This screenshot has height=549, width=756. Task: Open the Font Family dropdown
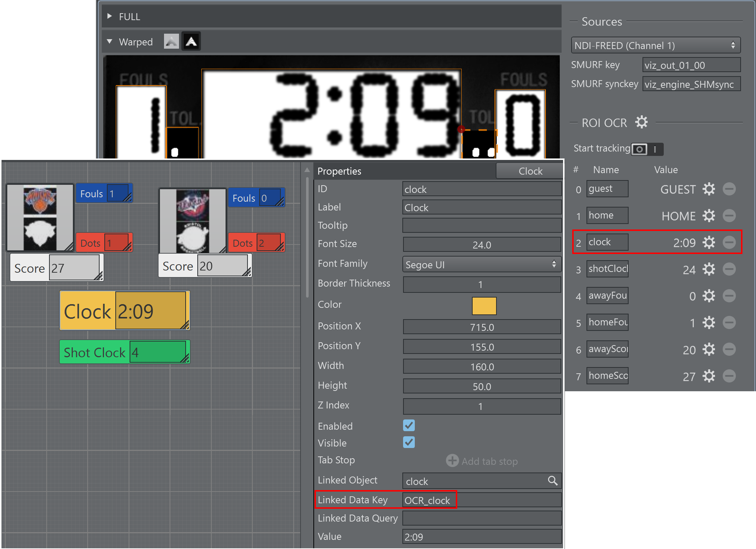tap(481, 264)
